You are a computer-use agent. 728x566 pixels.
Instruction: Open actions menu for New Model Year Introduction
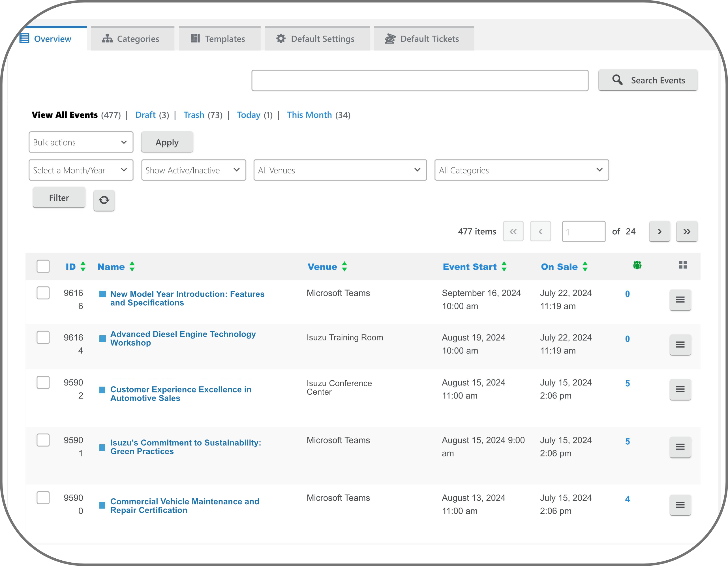pos(680,300)
